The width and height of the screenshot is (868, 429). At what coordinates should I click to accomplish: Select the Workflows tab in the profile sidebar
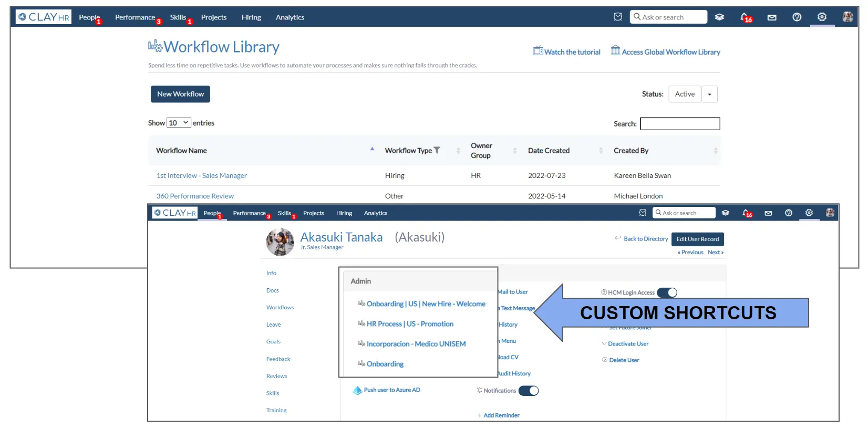(280, 308)
